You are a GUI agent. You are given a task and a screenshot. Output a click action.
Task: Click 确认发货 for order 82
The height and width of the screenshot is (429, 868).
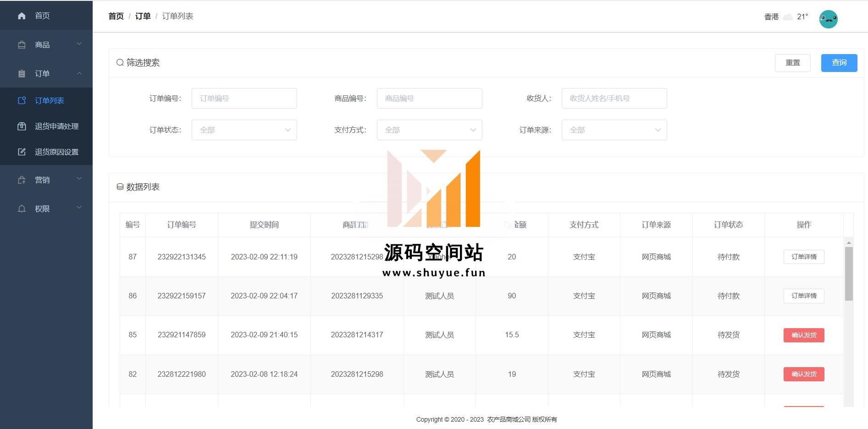tap(804, 374)
